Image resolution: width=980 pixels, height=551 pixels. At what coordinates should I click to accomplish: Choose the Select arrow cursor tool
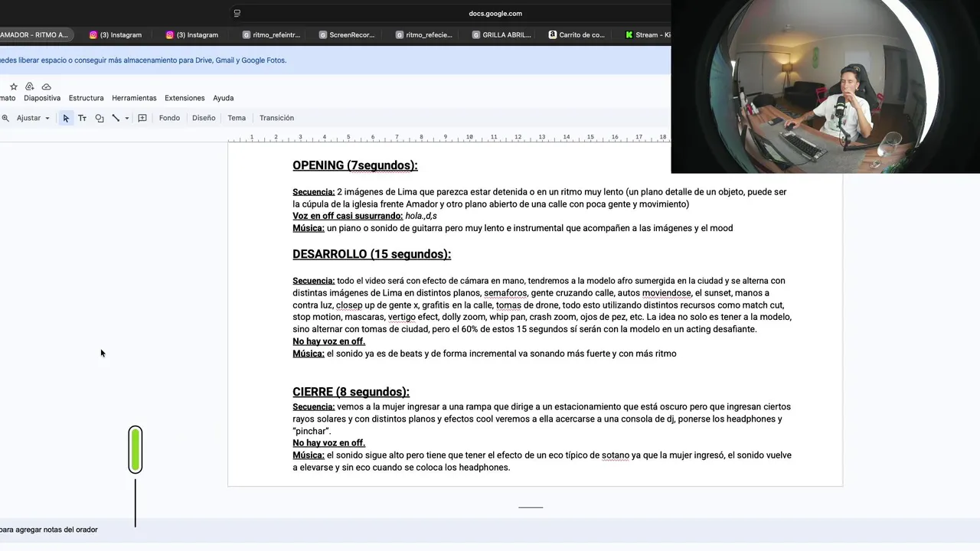pyautogui.click(x=66, y=118)
